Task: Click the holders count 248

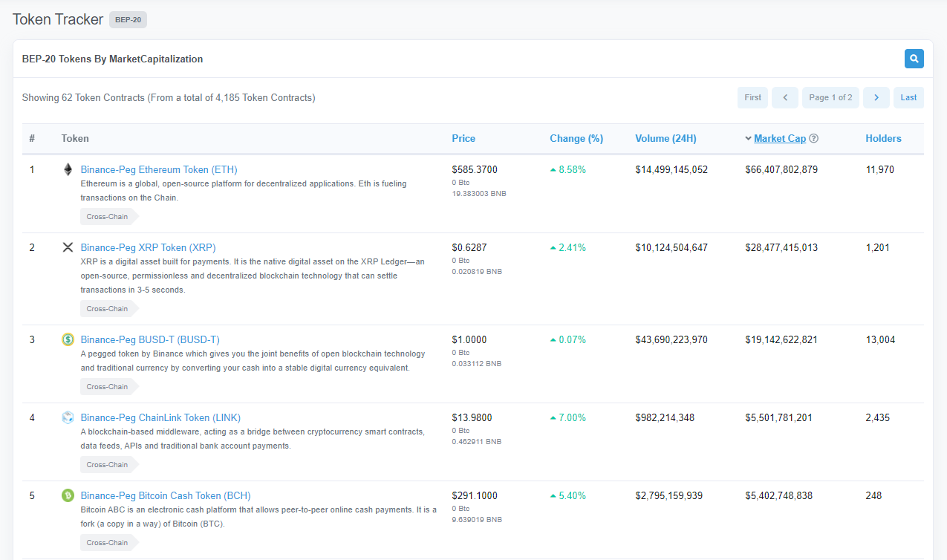Action: tap(873, 495)
